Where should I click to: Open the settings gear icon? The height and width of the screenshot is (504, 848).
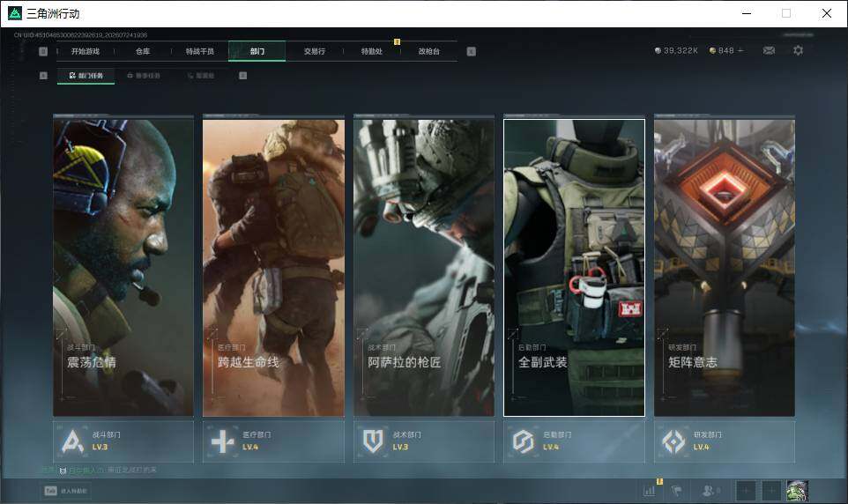[798, 50]
